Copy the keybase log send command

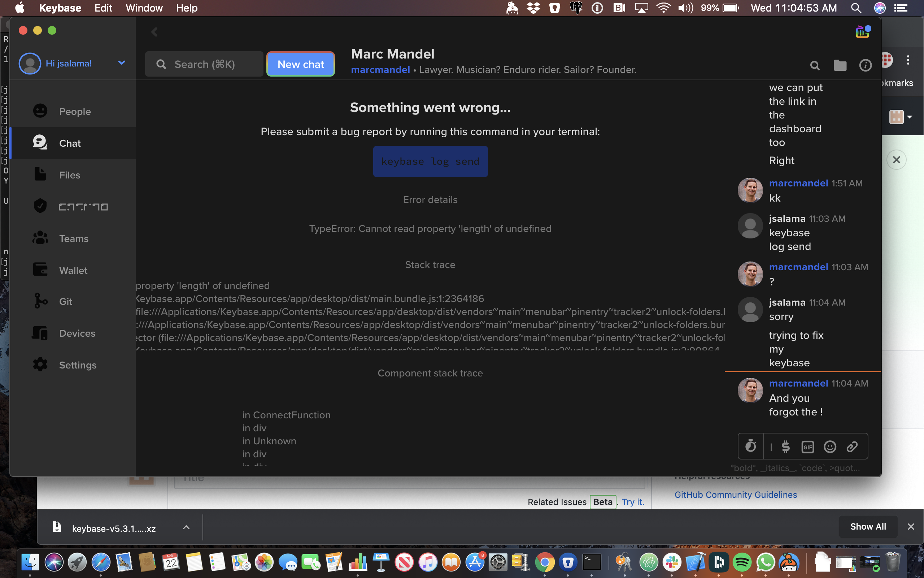[430, 161]
